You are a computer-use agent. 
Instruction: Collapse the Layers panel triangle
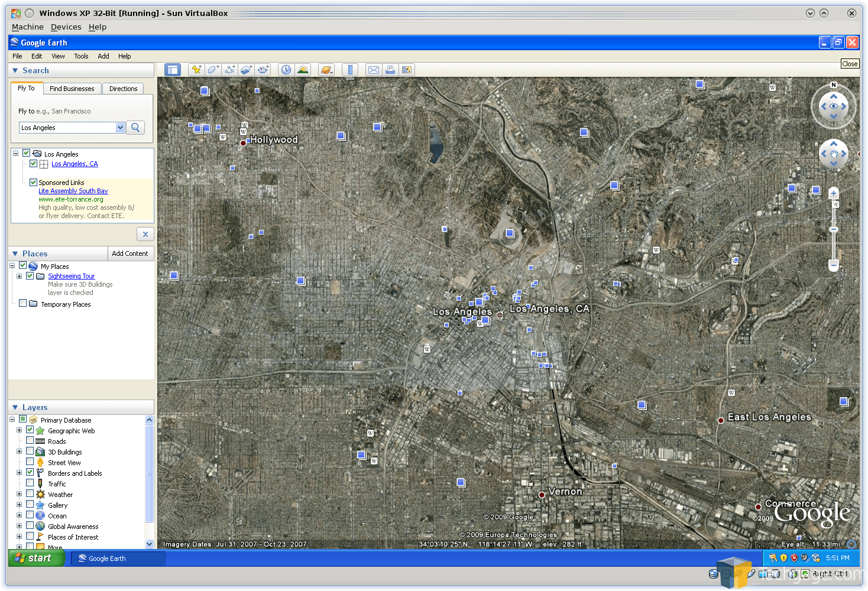(x=15, y=407)
